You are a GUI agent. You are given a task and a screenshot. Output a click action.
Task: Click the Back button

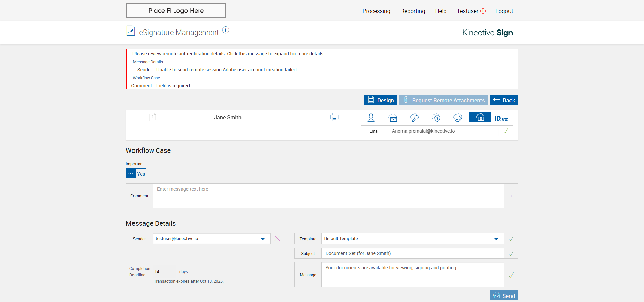[504, 100]
